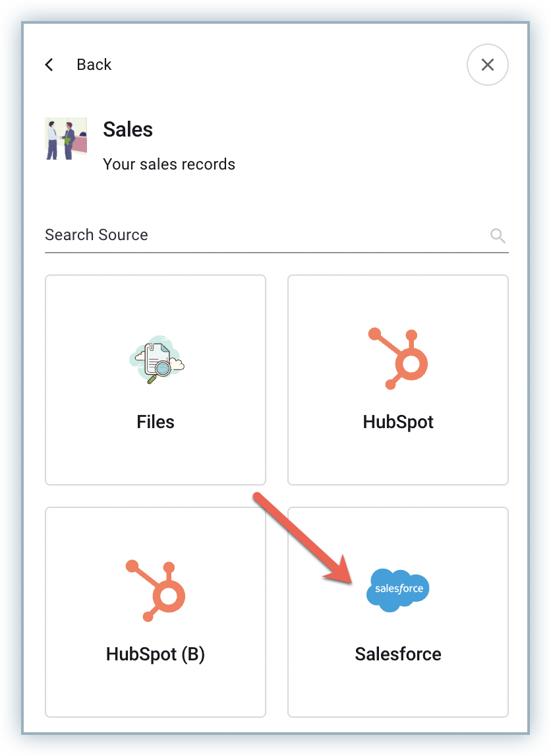The width and height of the screenshot is (551, 756).
Task: Click the Sales handshake thumbnail image
Action: tap(66, 139)
